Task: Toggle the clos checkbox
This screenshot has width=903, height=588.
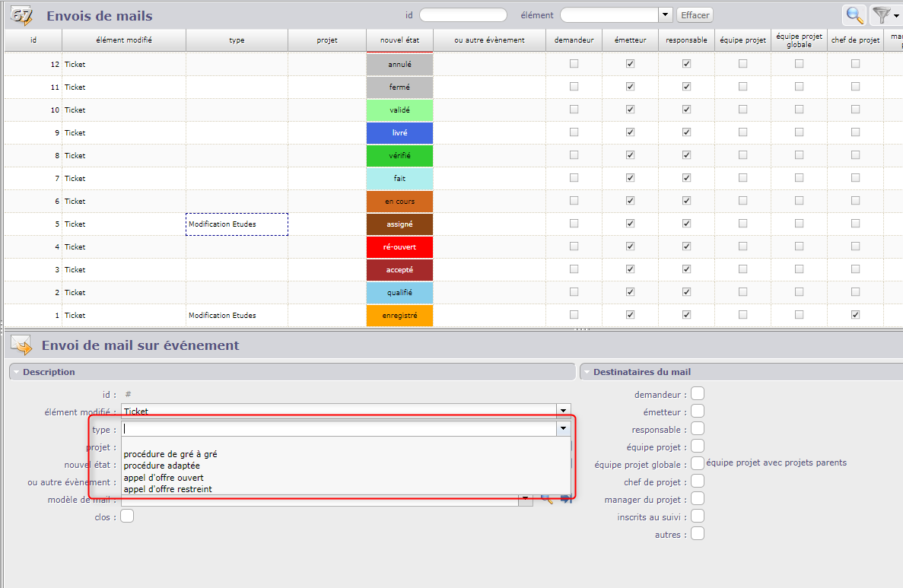Action: pyautogui.click(x=127, y=516)
